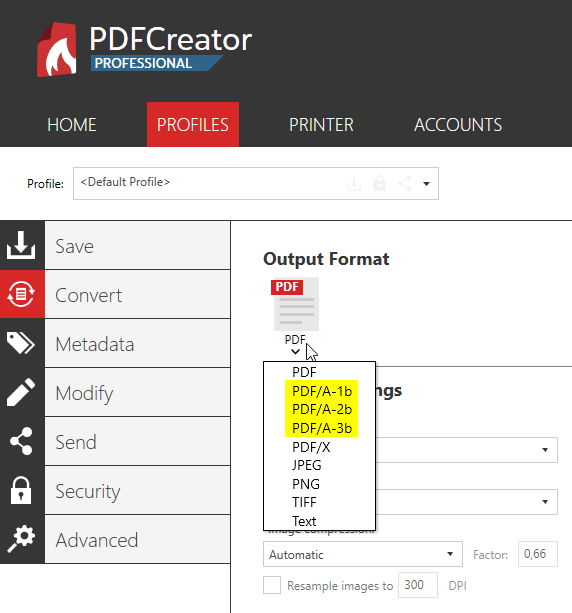Click the download icon in Profile box
The width and height of the screenshot is (572, 613).
354,183
